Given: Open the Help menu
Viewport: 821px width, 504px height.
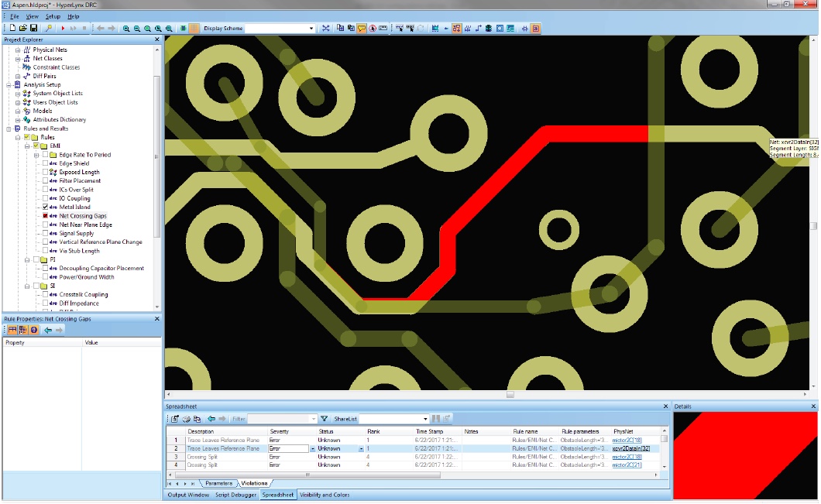Looking at the screenshot, I should click(74, 16).
